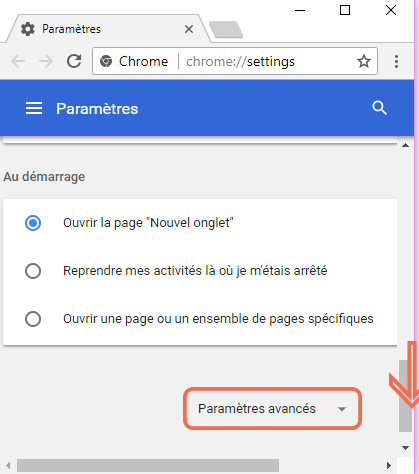The height and width of the screenshot is (474, 419).
Task: Go forward with the forward arrow
Action: (x=46, y=61)
